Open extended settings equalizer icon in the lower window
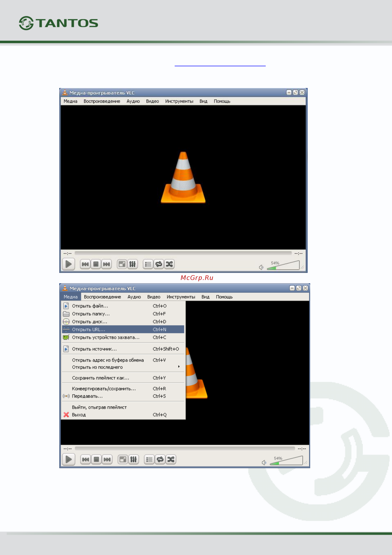 pos(134,459)
